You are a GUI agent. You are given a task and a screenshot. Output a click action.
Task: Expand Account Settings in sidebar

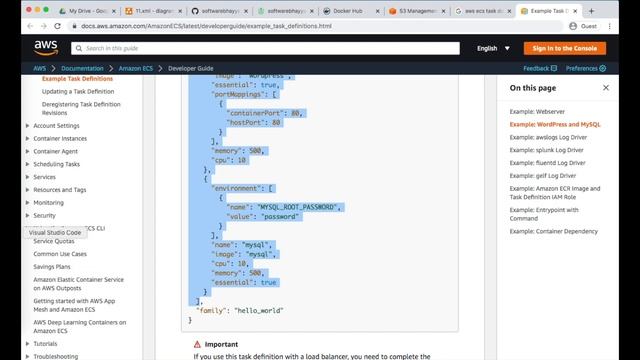(27, 126)
